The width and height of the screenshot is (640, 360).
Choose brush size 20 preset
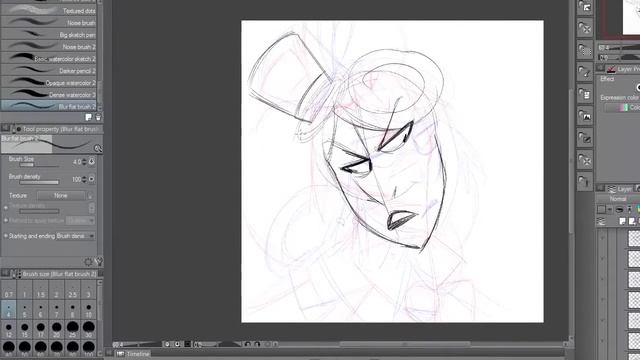pyautogui.click(x=56, y=329)
